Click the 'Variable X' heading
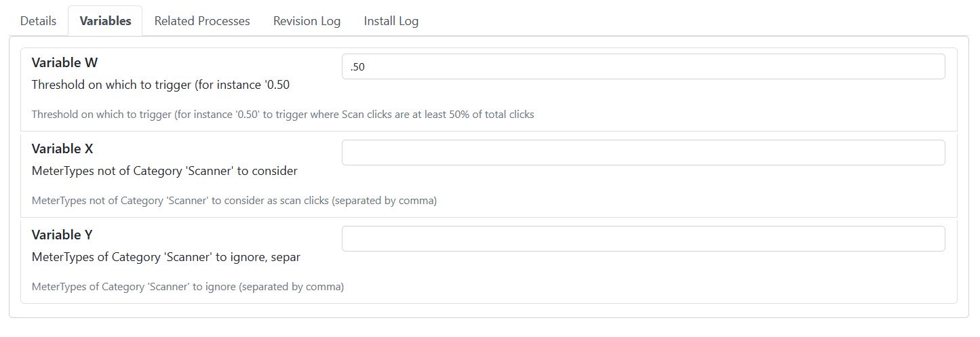980x337 pixels. tap(62, 148)
